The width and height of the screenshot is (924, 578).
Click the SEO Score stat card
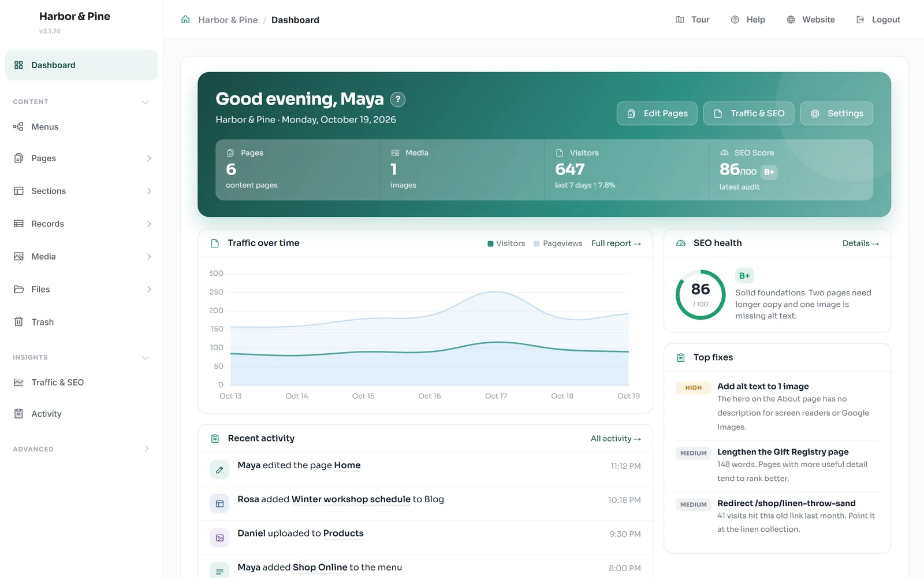[x=791, y=170]
